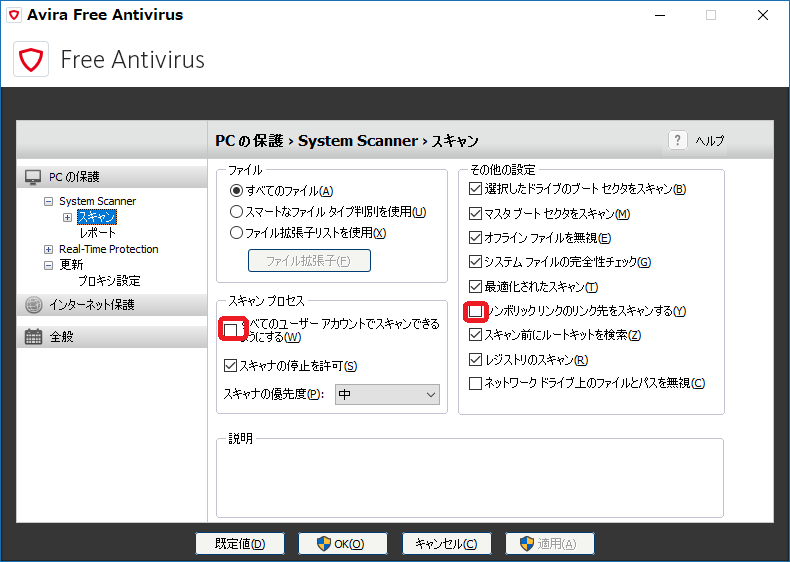The image size is (790, 562).
Task: Click the 説明 description box
Action: tap(470, 478)
